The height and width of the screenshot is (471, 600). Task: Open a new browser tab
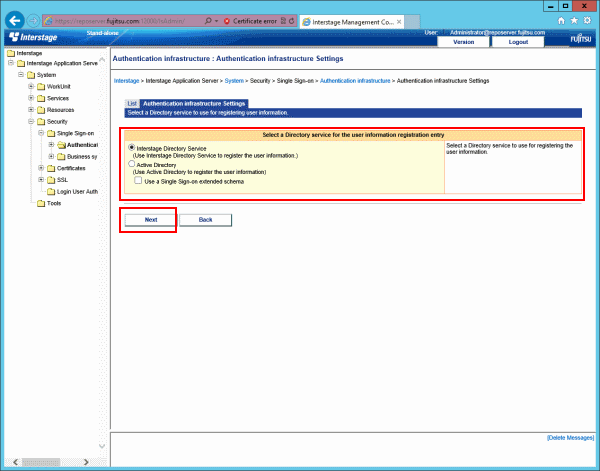point(412,22)
